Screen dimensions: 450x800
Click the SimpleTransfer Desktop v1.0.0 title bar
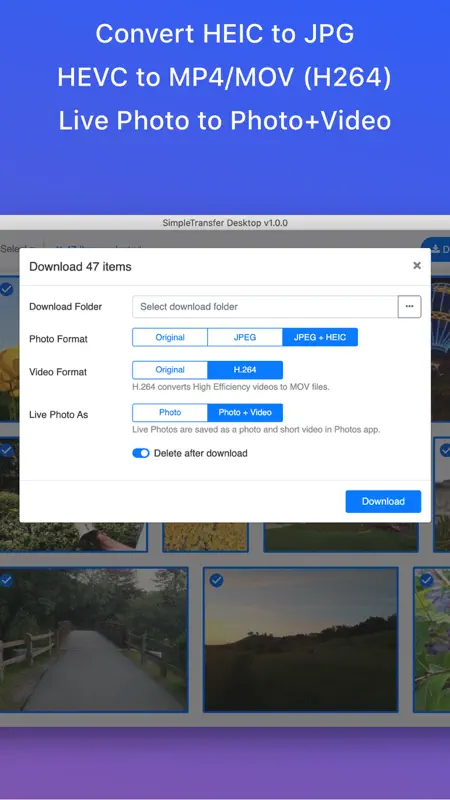[x=225, y=222]
